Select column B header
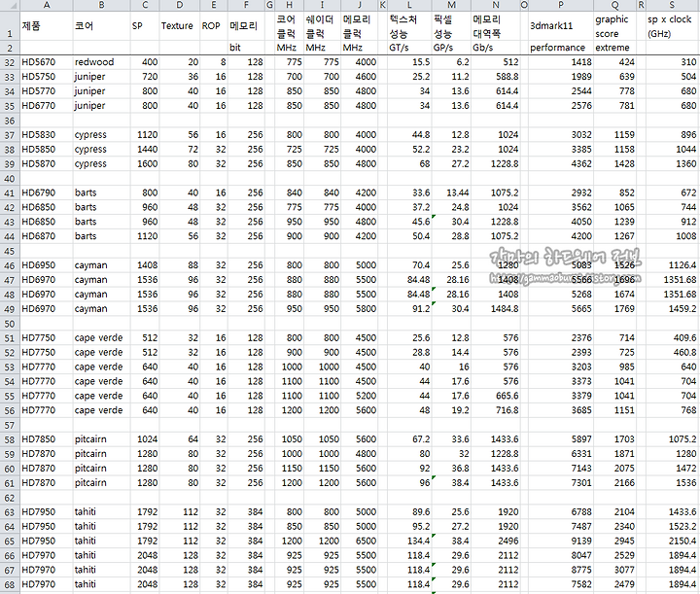 [x=102, y=5]
